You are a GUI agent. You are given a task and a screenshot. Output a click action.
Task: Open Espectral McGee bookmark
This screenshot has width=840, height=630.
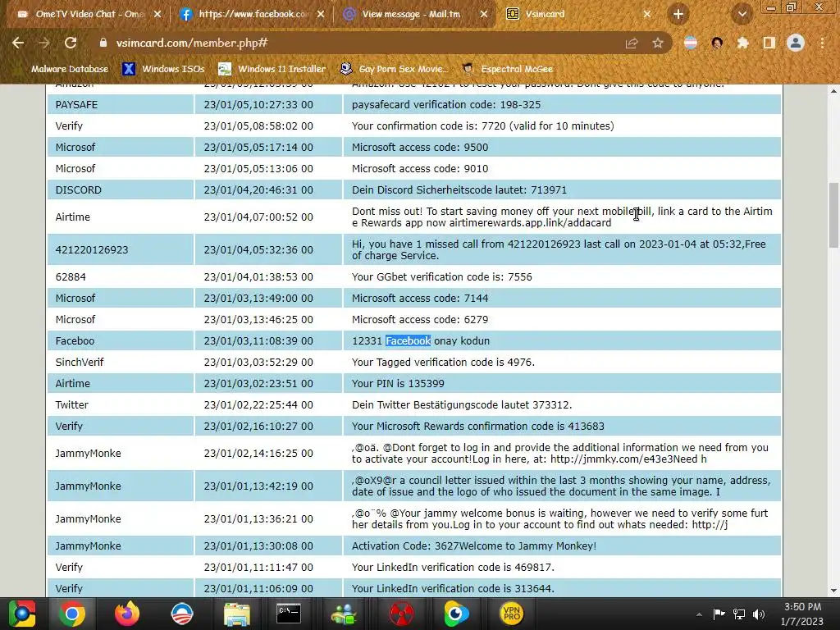pos(507,69)
